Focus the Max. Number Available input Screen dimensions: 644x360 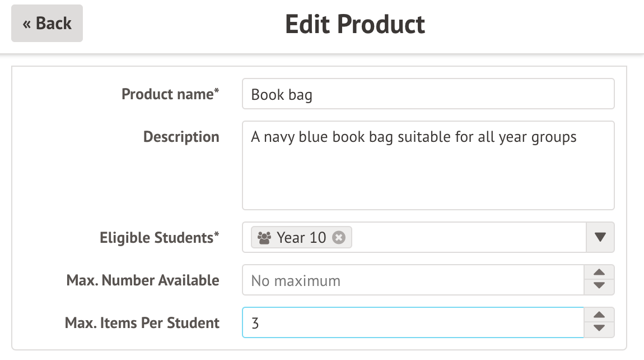pos(413,280)
